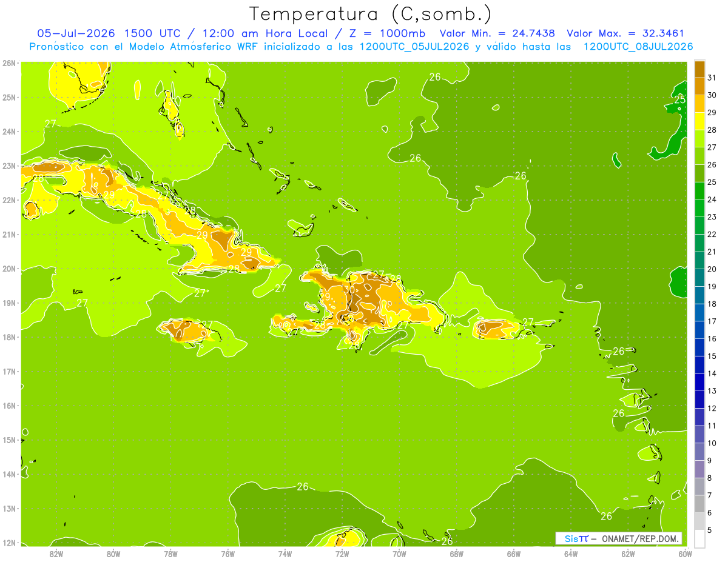The width and height of the screenshot is (728, 562).
Task: Click the '25' contour label near the top right
Action: click(x=679, y=99)
